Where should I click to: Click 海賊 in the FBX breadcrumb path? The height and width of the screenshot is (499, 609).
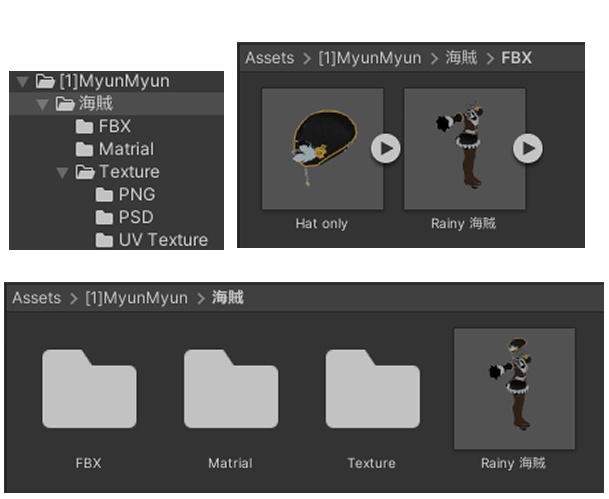tap(461, 58)
